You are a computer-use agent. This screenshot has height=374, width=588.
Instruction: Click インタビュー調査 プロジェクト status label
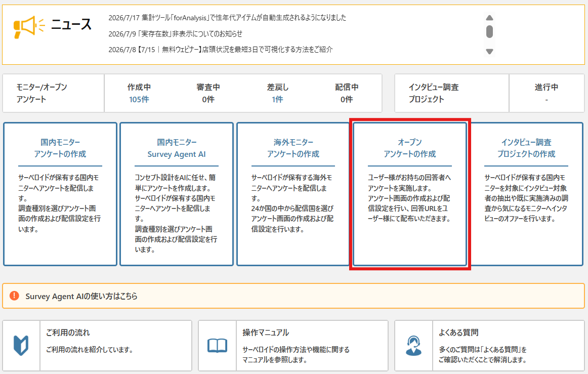[x=434, y=93]
